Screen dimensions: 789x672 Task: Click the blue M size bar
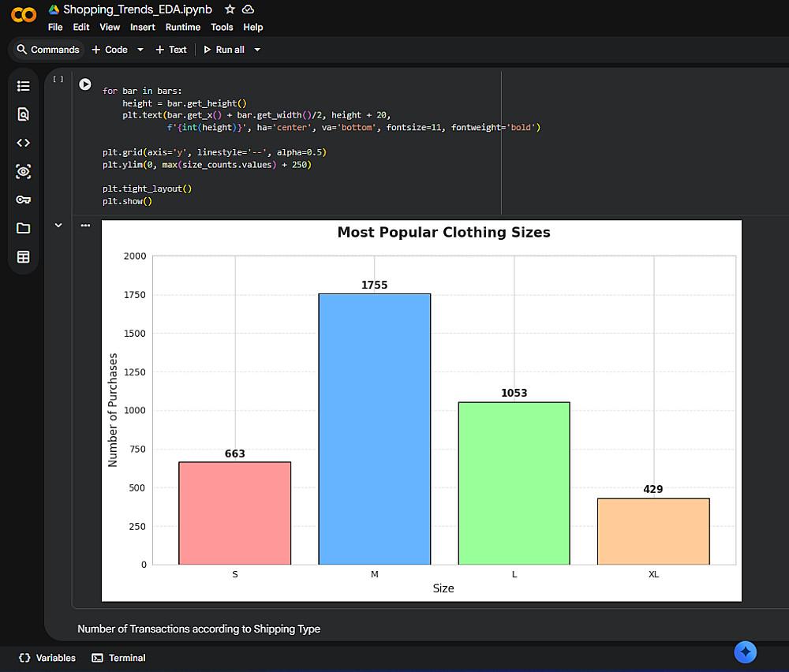point(374,429)
